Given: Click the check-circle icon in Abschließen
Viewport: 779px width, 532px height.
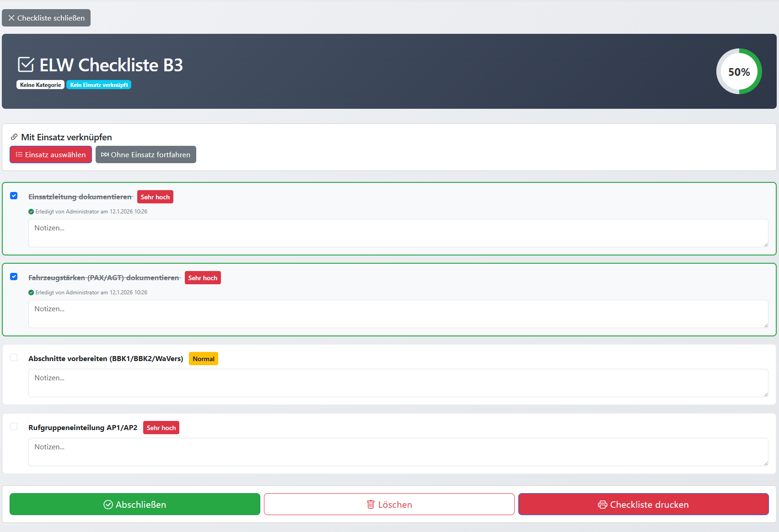Looking at the screenshot, I should click(108, 504).
